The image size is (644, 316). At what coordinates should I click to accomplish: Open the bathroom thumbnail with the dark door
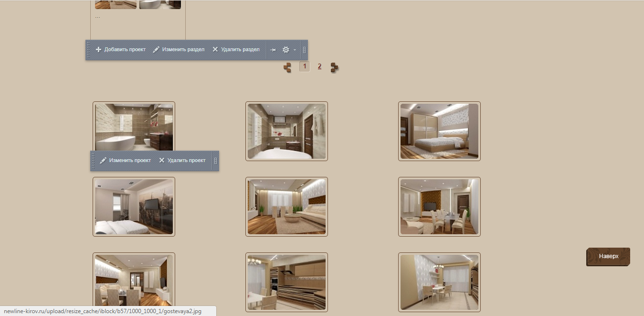pos(286,131)
